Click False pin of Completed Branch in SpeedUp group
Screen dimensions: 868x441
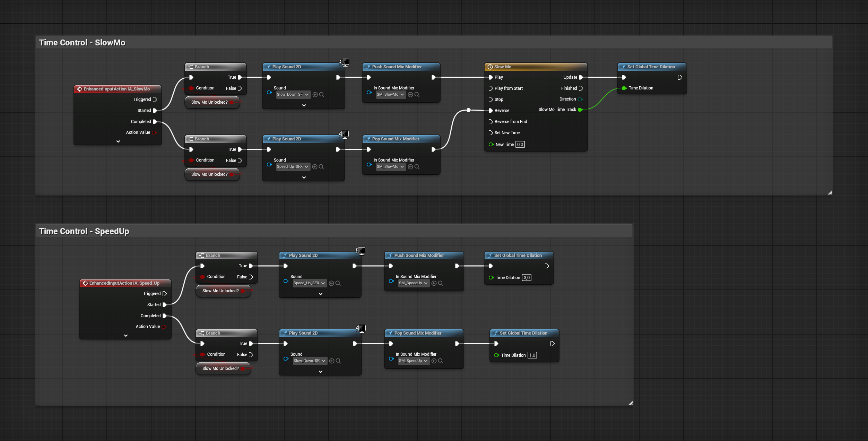(251, 355)
